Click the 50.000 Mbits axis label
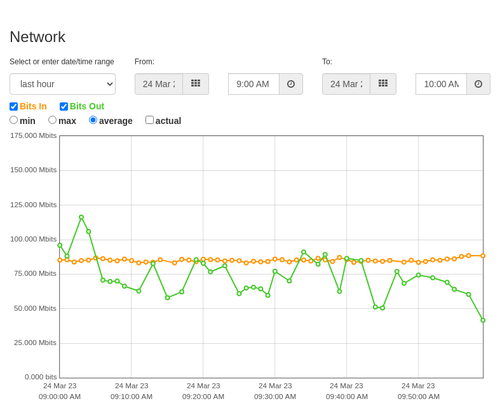The height and width of the screenshot is (403, 500). (x=35, y=308)
